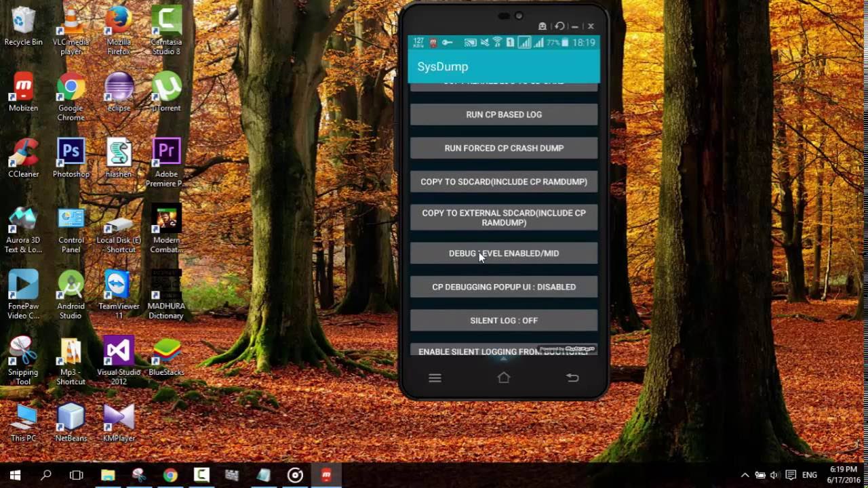Select the Mobizen desktop icon
This screenshot has width=868, height=488.
pyautogui.click(x=23, y=92)
